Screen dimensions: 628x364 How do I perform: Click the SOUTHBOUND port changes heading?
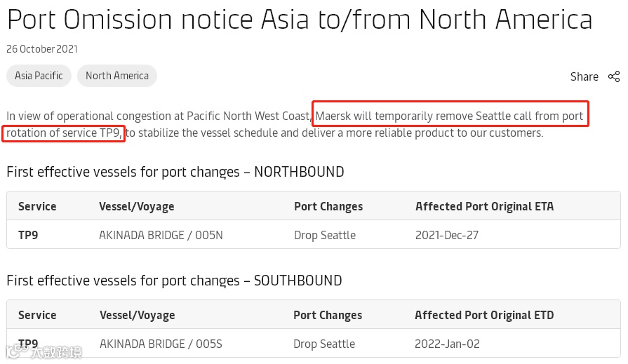[x=174, y=281]
